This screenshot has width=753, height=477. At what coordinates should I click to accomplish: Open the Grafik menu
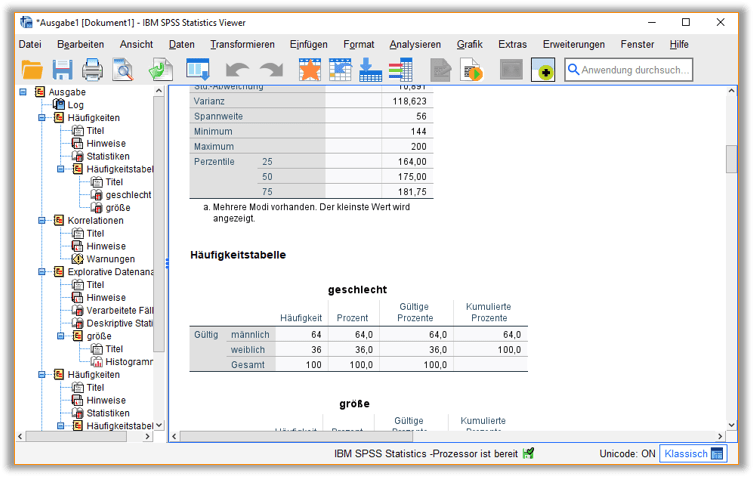click(469, 44)
